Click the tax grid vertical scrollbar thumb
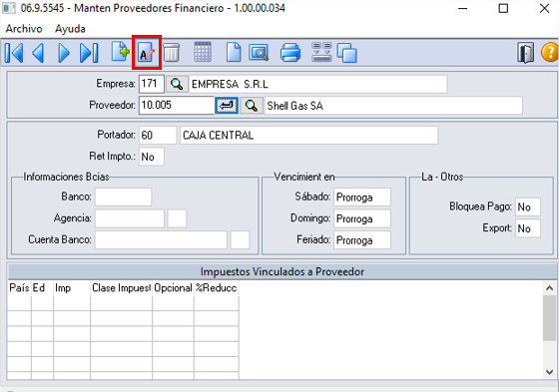 tap(549, 318)
